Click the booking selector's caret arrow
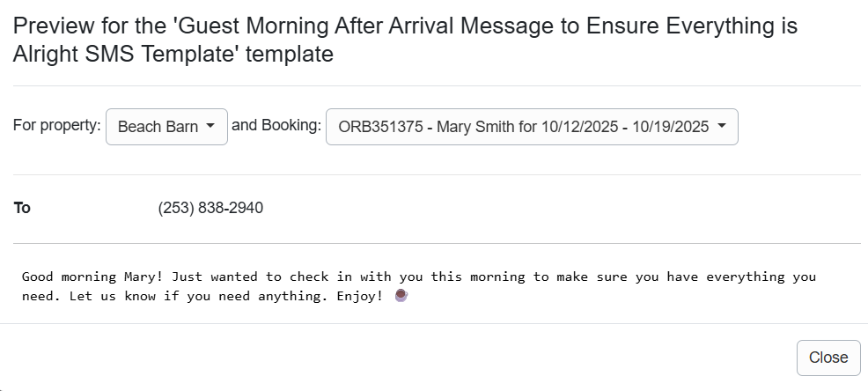 [722, 127]
